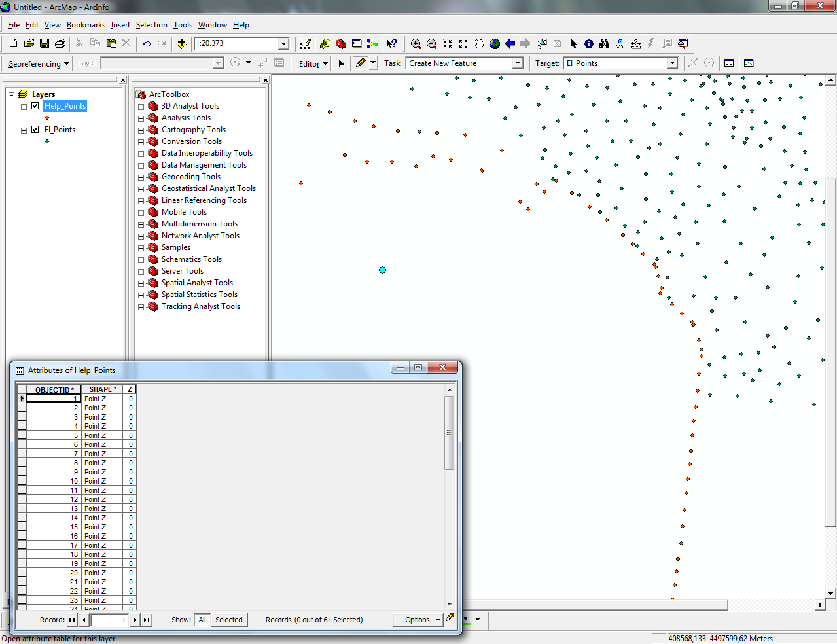
Task: Create a new map document
Action: [13, 43]
